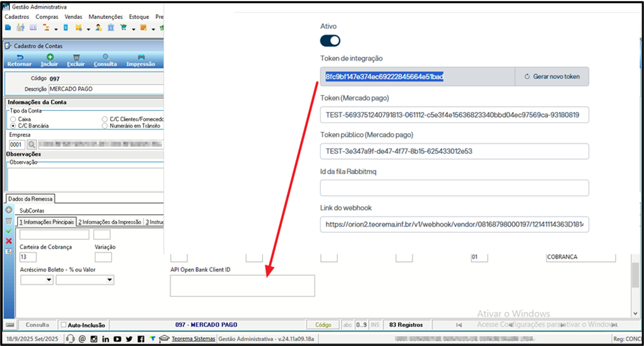Select the Dados da Remessa tab
Image resolution: width=644 pixels, height=346 pixels.
30,198
